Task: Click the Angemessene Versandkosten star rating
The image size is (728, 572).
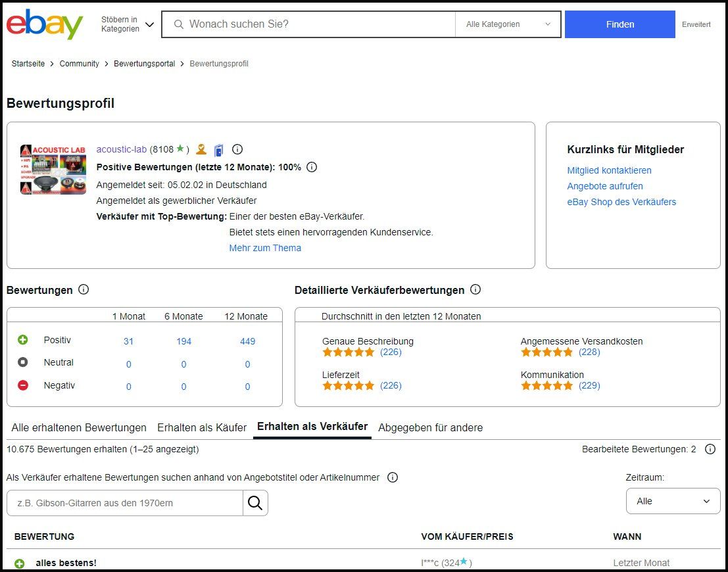Action: tap(547, 352)
